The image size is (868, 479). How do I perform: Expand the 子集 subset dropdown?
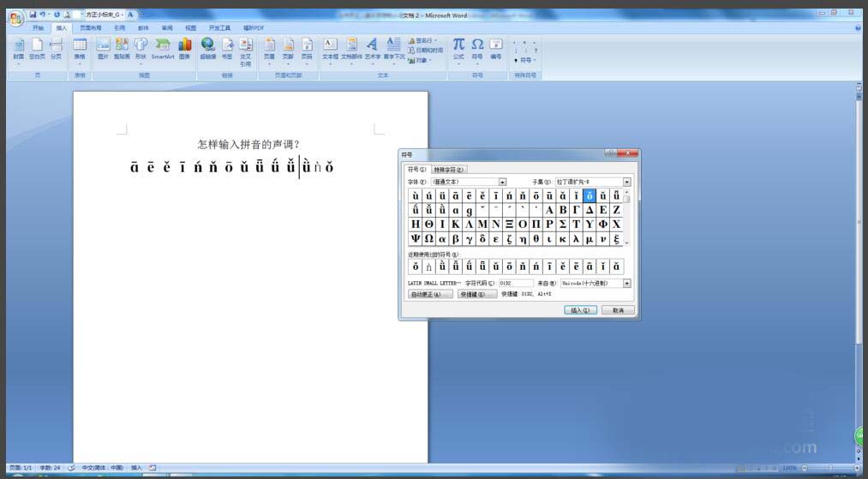click(626, 182)
